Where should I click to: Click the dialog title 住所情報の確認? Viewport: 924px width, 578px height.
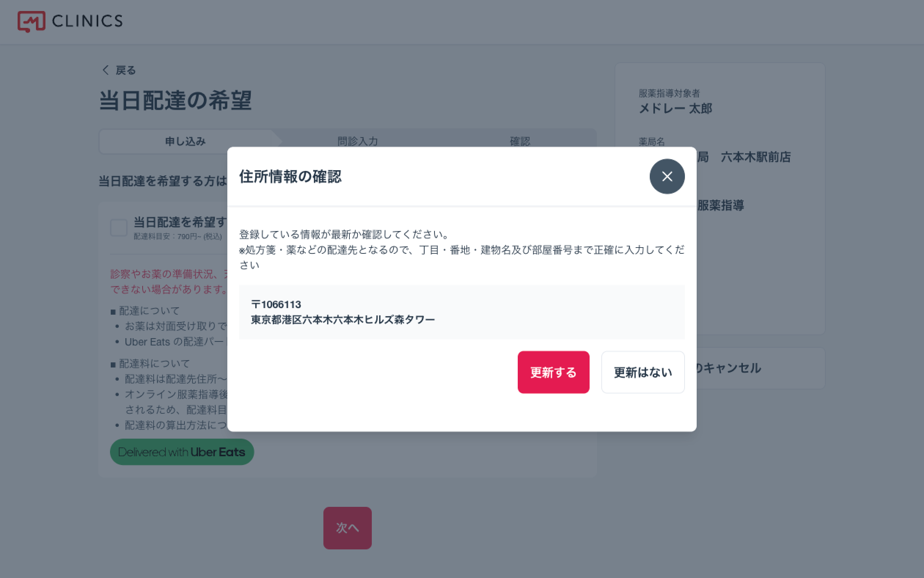click(x=290, y=177)
